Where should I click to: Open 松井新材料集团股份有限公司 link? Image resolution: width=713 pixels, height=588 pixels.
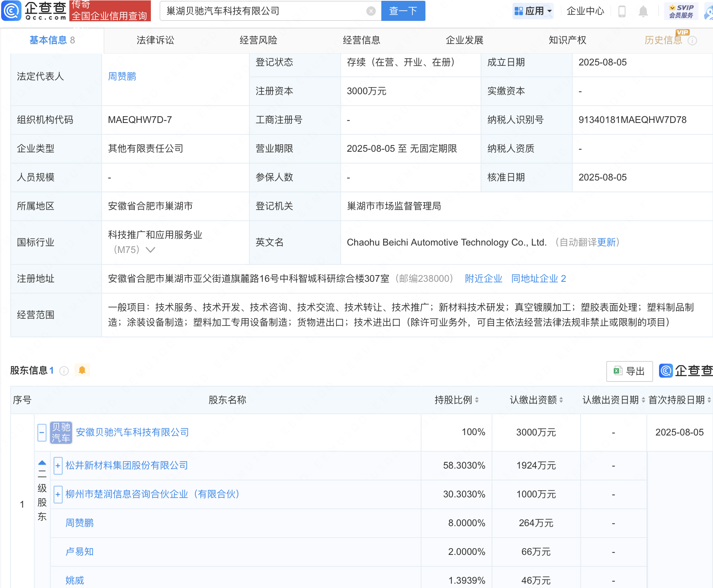[127, 465]
